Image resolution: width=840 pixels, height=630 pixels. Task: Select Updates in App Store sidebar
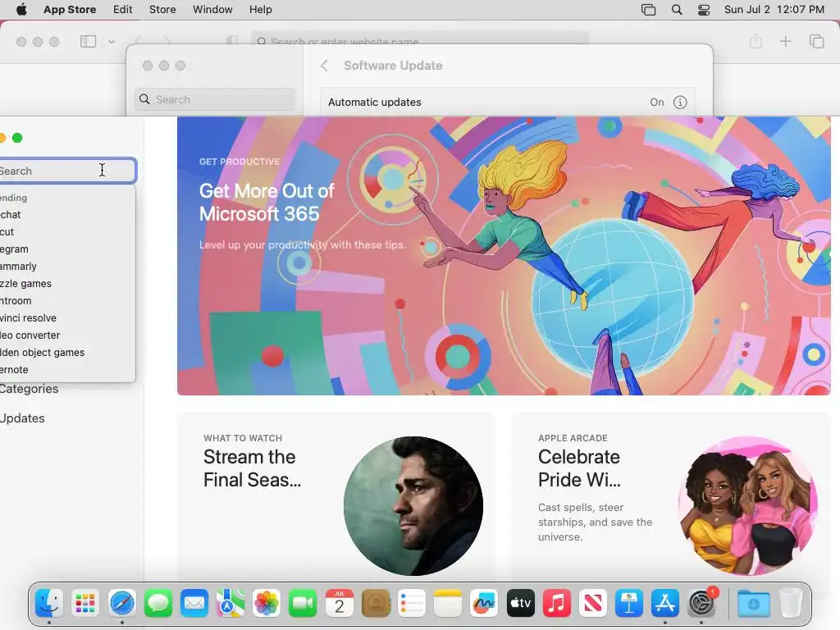point(22,418)
